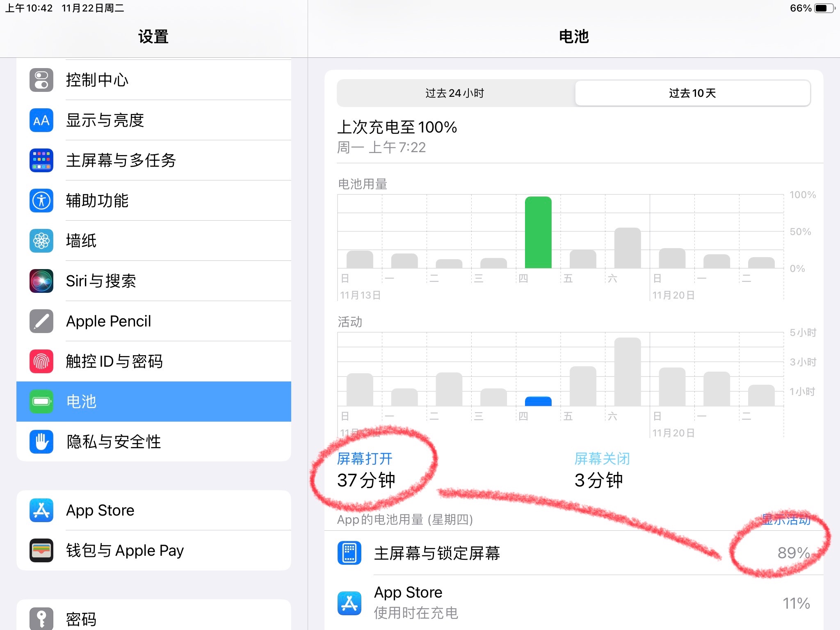840x630 pixels.
Task: Open the Wallpaper flower icon
Action: (x=41, y=241)
